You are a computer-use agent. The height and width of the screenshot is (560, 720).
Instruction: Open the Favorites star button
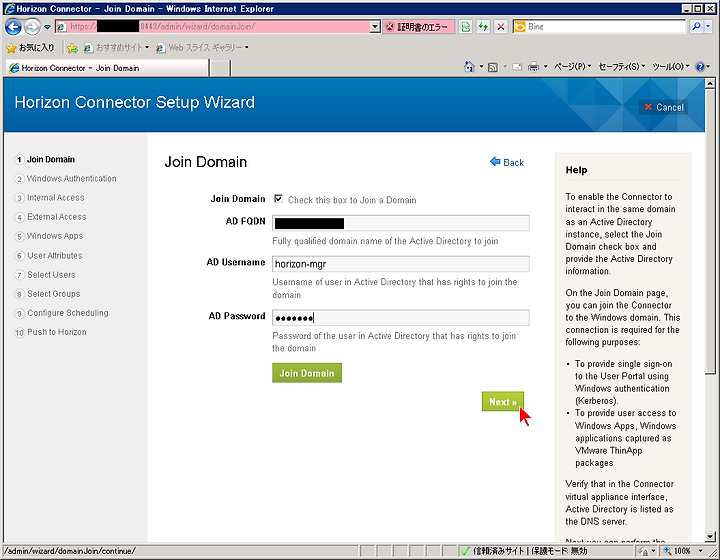30,47
